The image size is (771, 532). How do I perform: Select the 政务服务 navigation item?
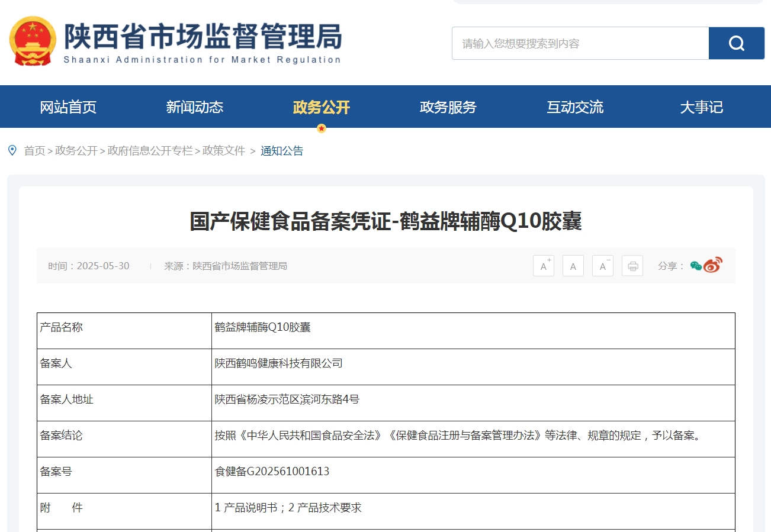point(448,107)
